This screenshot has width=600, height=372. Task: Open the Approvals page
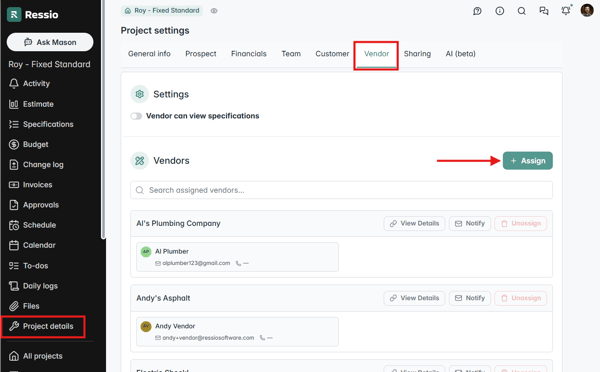coord(34,205)
